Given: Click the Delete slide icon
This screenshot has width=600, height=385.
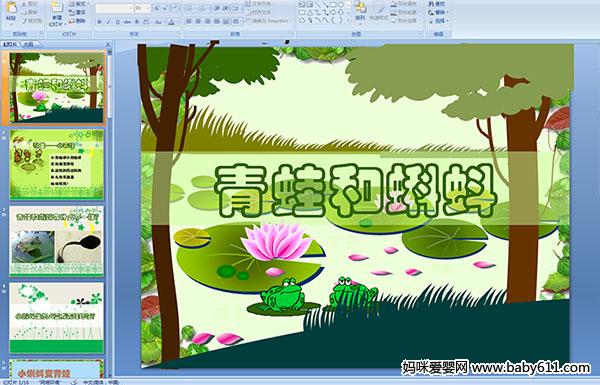Looking at the screenshot, I should (71, 21).
